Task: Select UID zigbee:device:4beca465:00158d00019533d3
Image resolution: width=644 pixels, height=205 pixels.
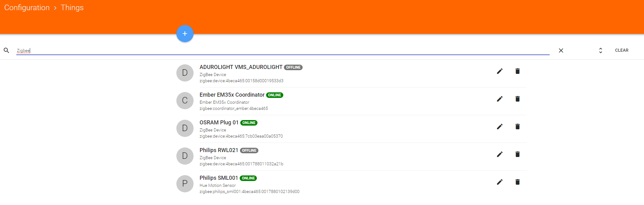Action: [241, 81]
